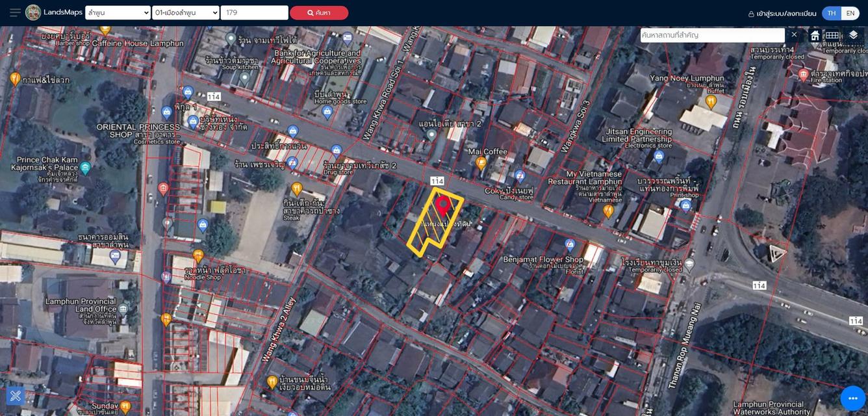This screenshot has height=416, width=868.
Task: Open the map layers icon
Action: (853, 35)
